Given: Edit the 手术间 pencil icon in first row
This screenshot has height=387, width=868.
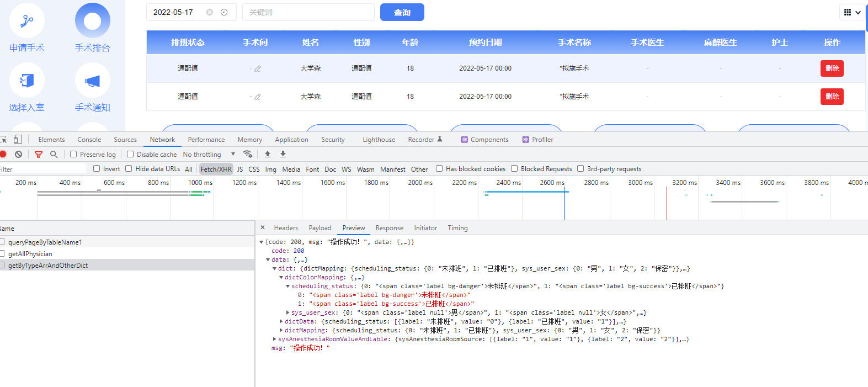Looking at the screenshot, I should pos(258,68).
